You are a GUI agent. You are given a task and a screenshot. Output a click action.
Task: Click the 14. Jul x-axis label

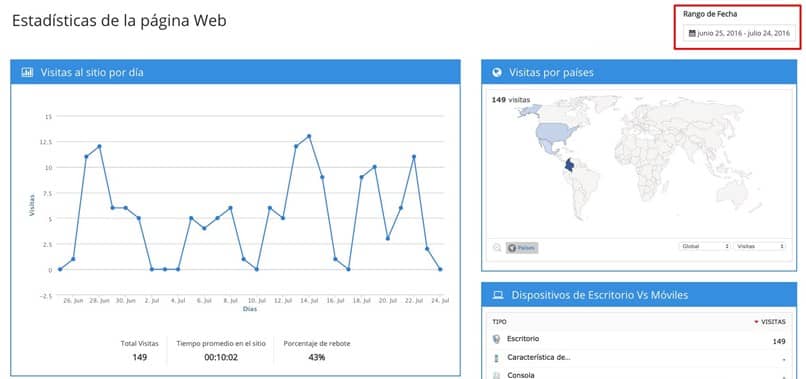[x=309, y=300]
